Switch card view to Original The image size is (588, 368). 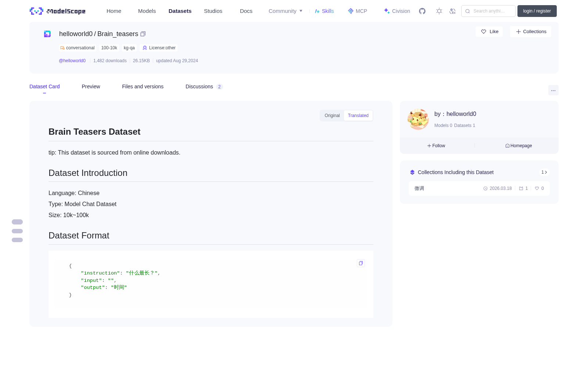pyautogui.click(x=332, y=116)
